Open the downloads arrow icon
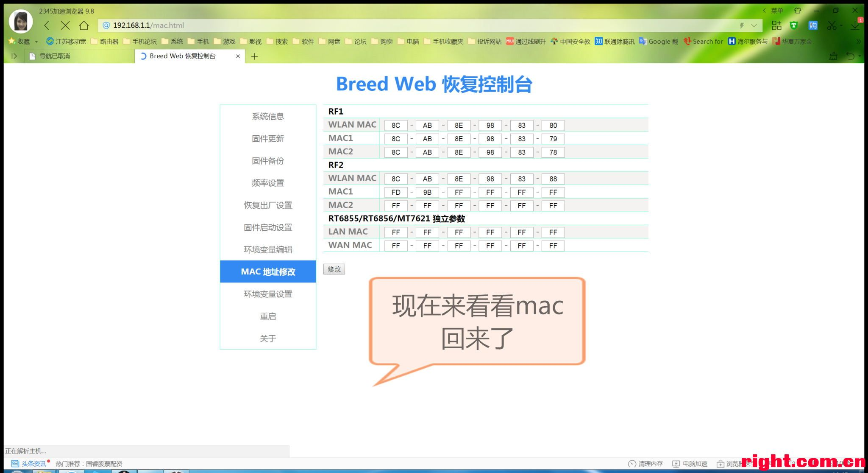The width and height of the screenshot is (868, 473). pyautogui.click(x=855, y=25)
